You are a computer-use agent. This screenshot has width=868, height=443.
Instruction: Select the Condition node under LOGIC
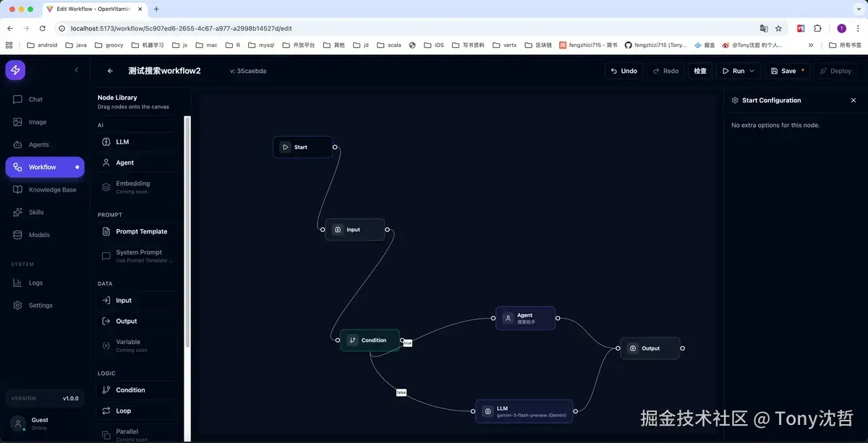click(129, 390)
